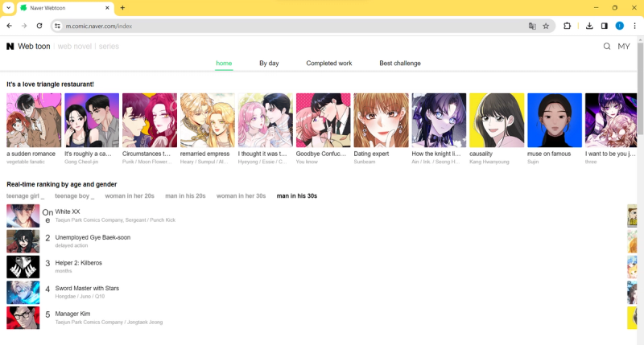Open 'I want to be you j...' cover thumbnail

coord(611,120)
